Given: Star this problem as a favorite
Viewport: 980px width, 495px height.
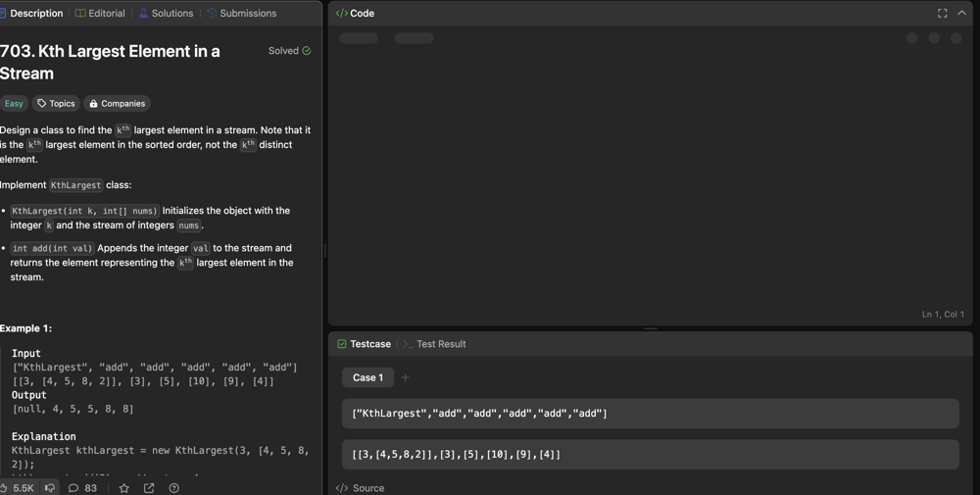Looking at the screenshot, I should 123,487.
